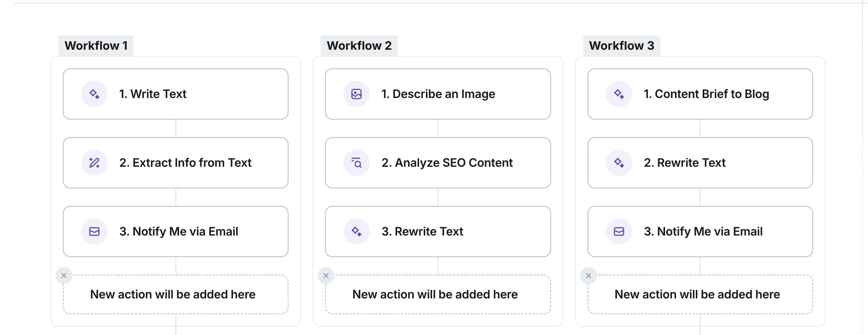Open the '1. Content Brief to Blog' step
This screenshot has width=868, height=335.
click(706, 94)
